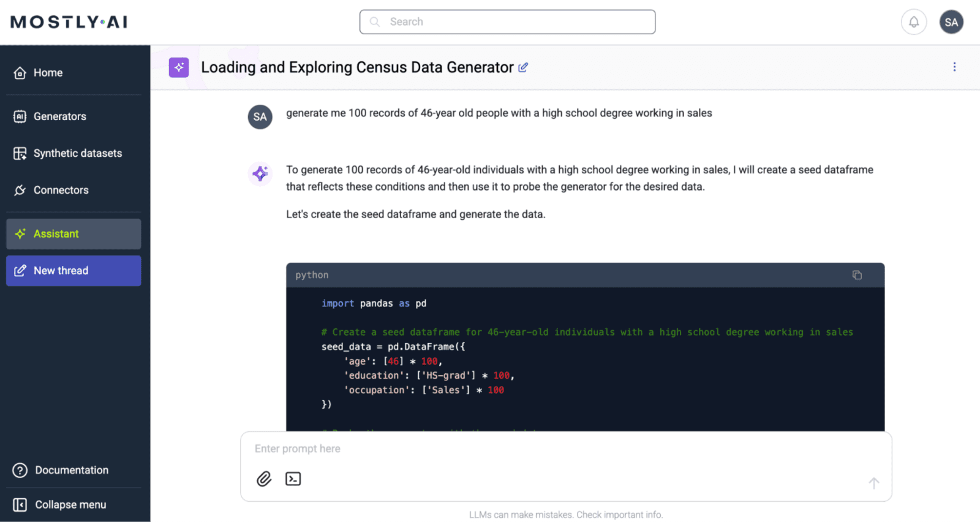Focus the Search field
The height and width of the screenshot is (522, 980).
click(507, 22)
